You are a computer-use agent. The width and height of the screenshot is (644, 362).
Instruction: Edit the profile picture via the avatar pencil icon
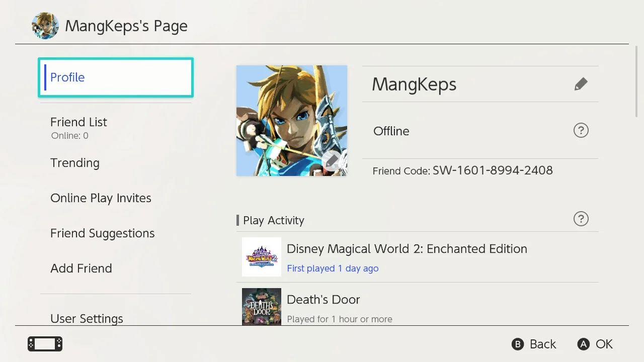point(332,161)
